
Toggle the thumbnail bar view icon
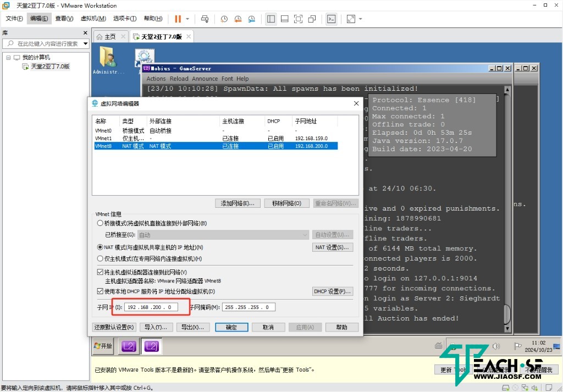coord(285,19)
